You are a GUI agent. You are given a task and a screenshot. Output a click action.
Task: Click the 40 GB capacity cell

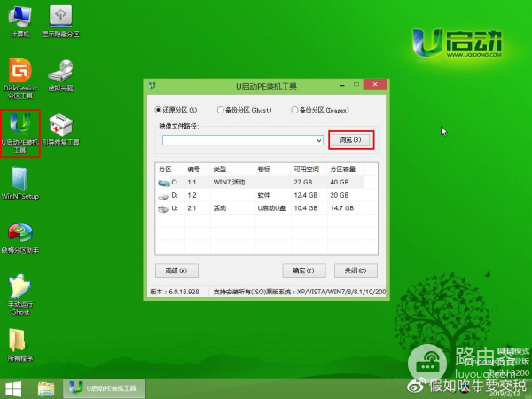coord(340,182)
